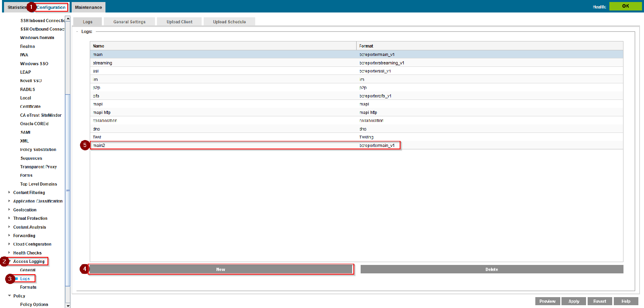Revert changes with the Revert button
This screenshot has height=308, width=644.
pyautogui.click(x=599, y=301)
